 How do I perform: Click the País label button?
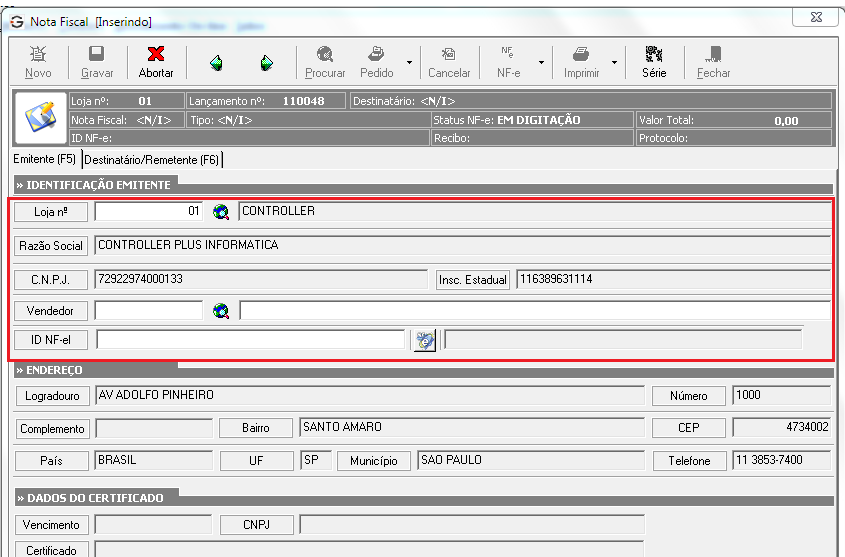click(x=52, y=461)
